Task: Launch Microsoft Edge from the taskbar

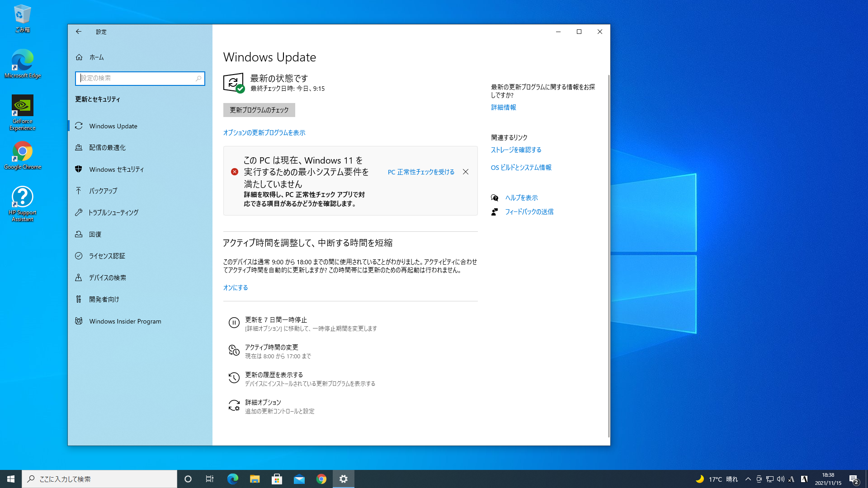Action: pos(232,479)
